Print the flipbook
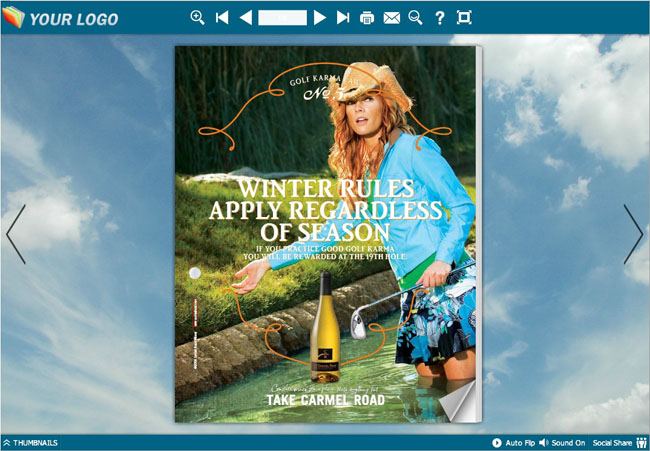The image size is (650, 451). [x=367, y=18]
